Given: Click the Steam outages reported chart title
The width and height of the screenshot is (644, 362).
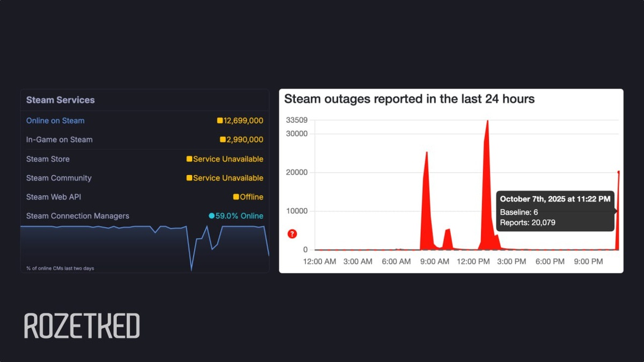Looking at the screenshot, I should coord(409,99).
